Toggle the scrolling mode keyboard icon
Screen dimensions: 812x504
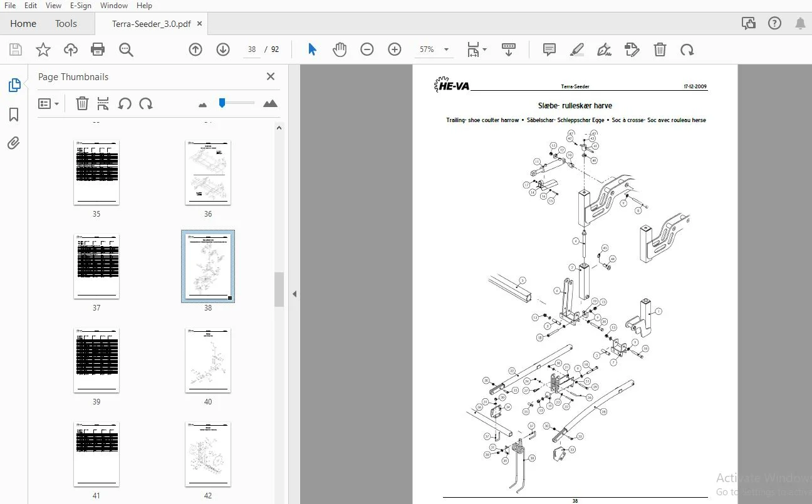[509, 49]
